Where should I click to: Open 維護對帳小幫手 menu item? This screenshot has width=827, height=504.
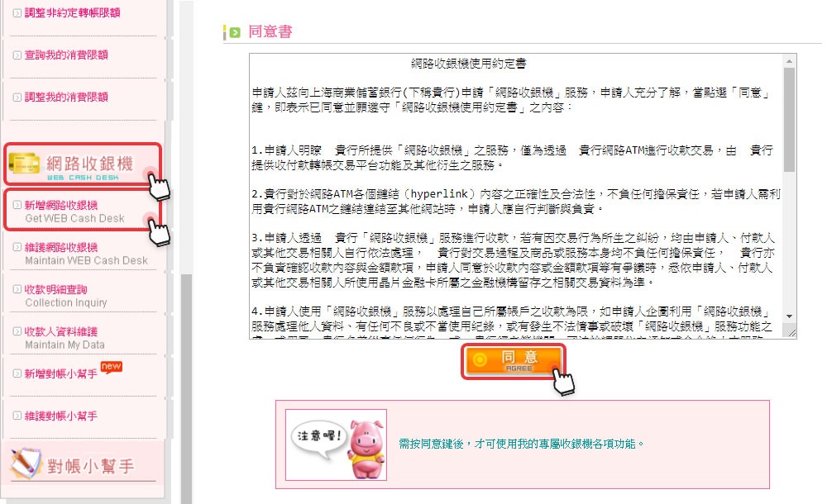tap(60, 416)
